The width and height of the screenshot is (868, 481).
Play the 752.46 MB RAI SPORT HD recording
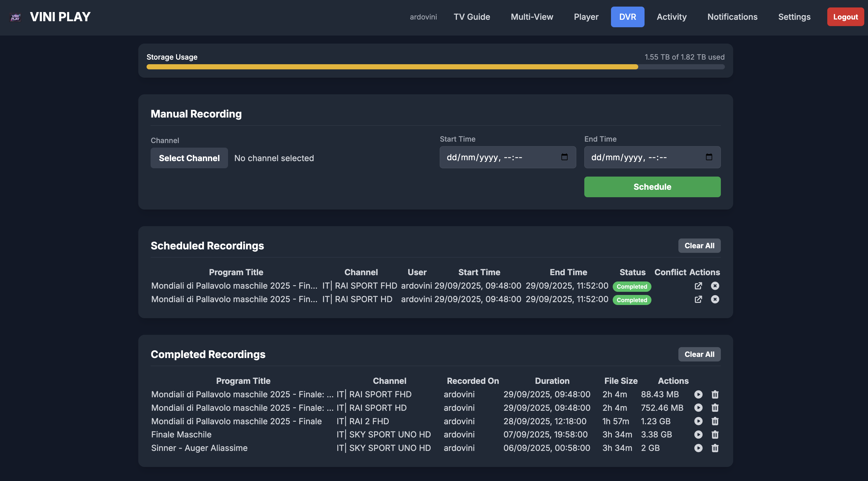698,408
